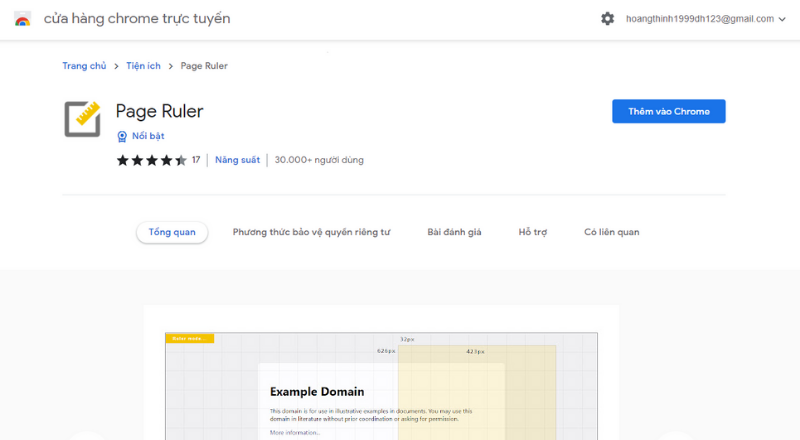The height and width of the screenshot is (440, 800).
Task: Open settings via the gear icon
Action: coord(607,19)
